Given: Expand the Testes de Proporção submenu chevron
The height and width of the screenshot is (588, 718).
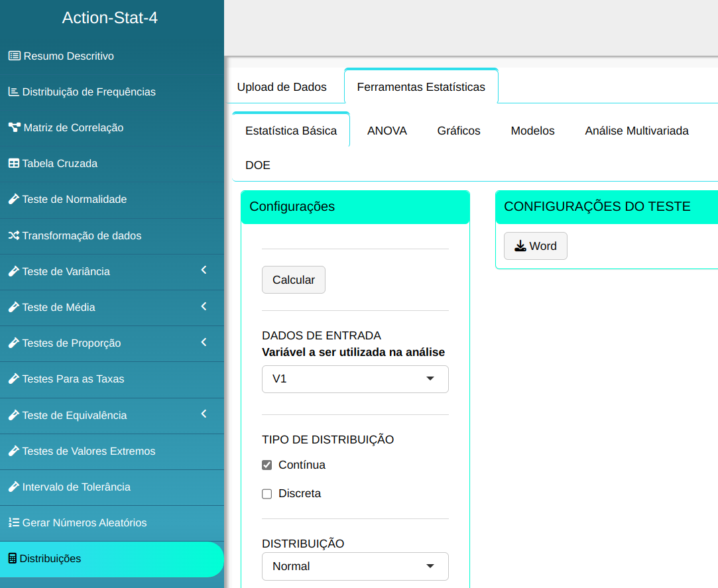Looking at the screenshot, I should [204, 342].
